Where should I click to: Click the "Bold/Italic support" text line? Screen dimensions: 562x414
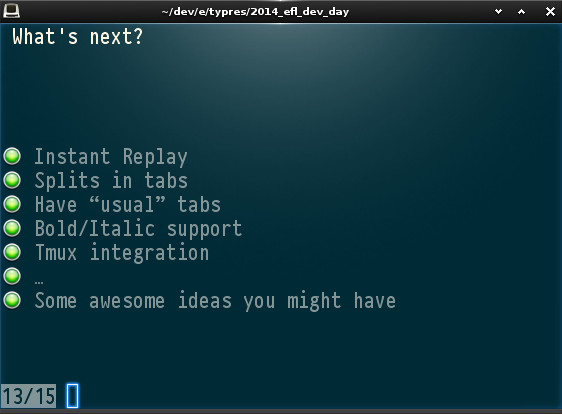pyautogui.click(x=138, y=229)
